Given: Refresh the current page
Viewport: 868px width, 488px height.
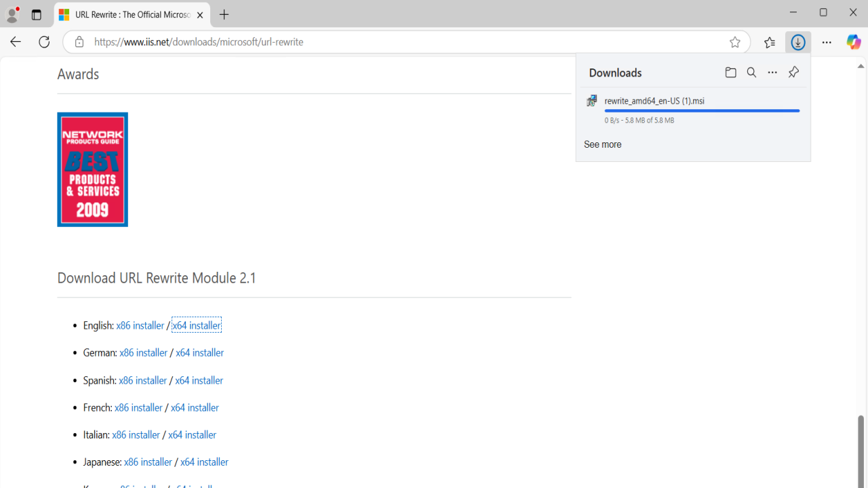Looking at the screenshot, I should 44,42.
